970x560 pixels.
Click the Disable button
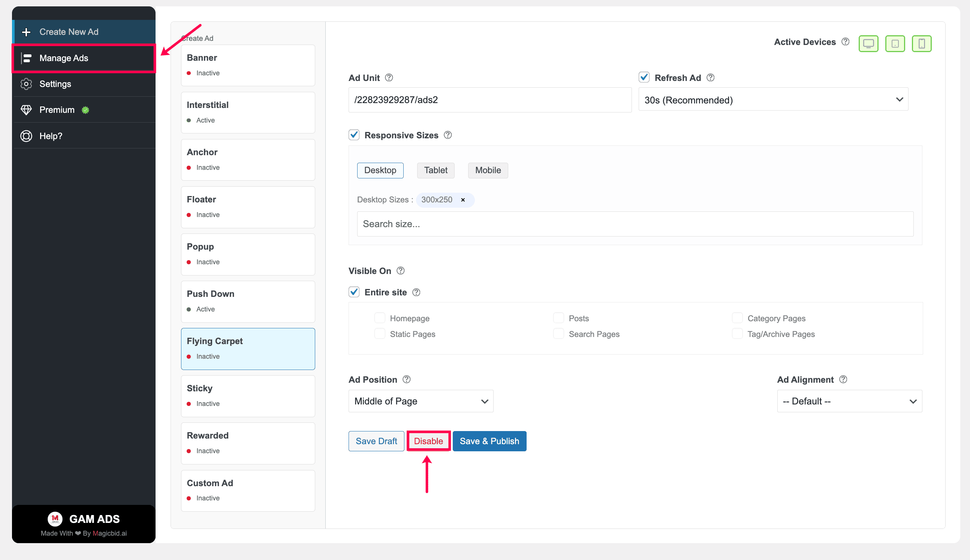click(x=428, y=441)
